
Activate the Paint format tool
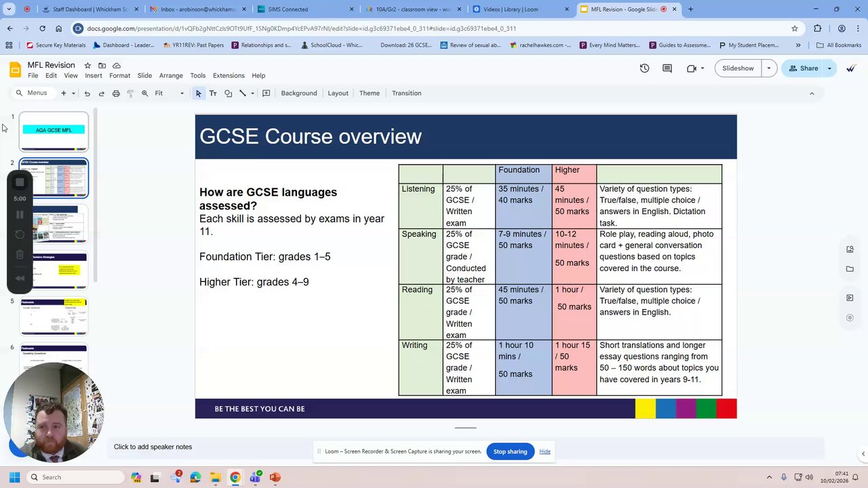tap(130, 94)
